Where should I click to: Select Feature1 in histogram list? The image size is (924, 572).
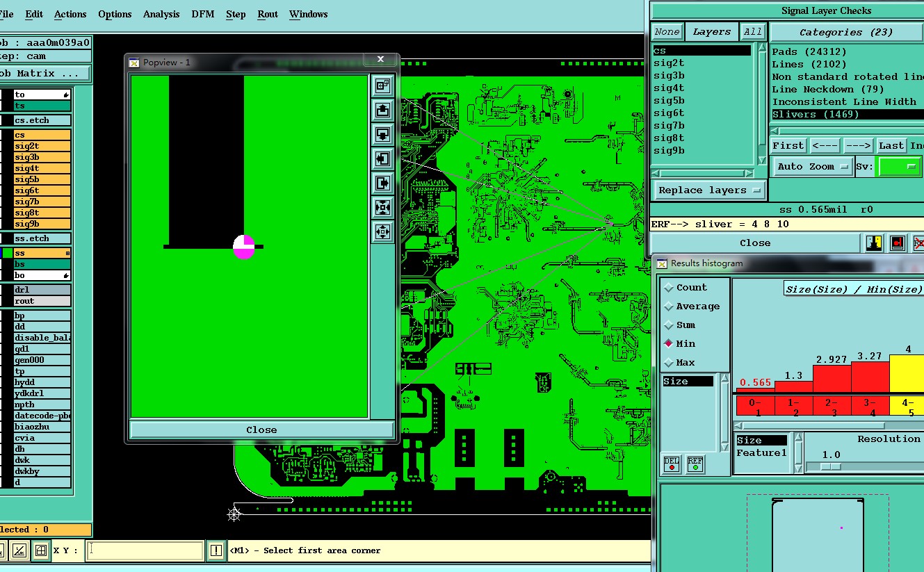pyautogui.click(x=762, y=453)
